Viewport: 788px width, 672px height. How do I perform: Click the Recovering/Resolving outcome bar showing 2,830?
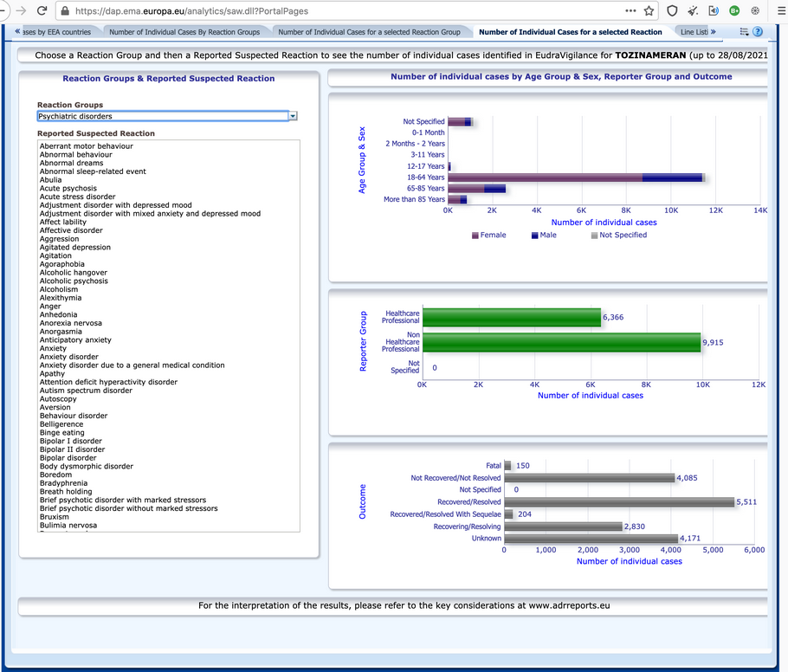(564, 527)
